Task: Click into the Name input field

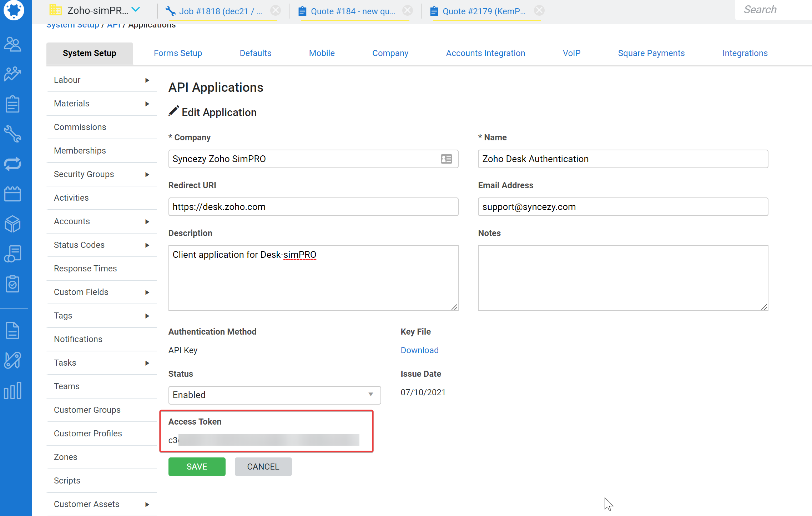Action: (623, 159)
